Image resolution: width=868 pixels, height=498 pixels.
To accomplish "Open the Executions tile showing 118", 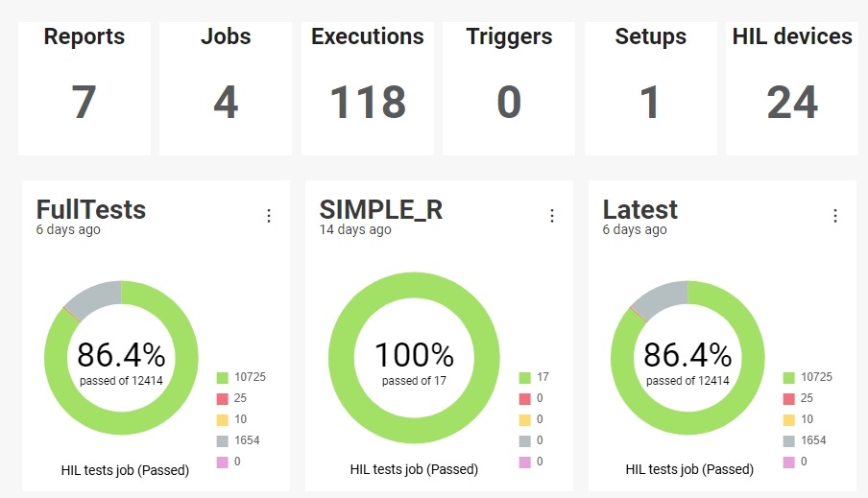I will [368, 88].
